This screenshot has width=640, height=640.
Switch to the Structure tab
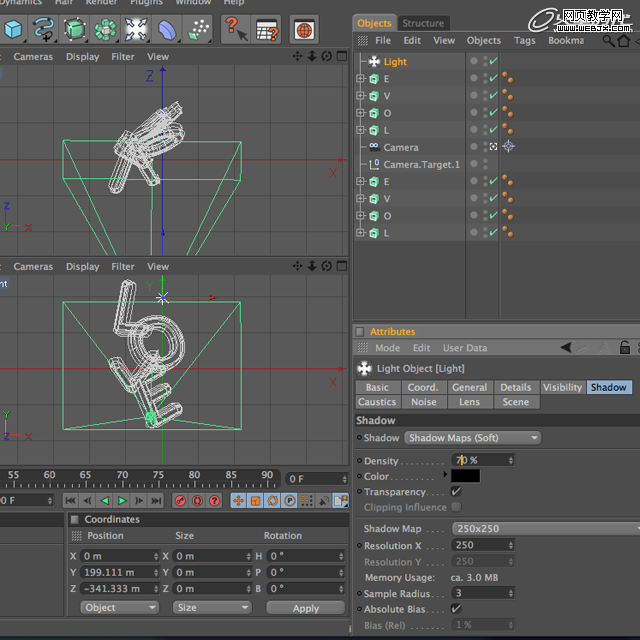(423, 23)
